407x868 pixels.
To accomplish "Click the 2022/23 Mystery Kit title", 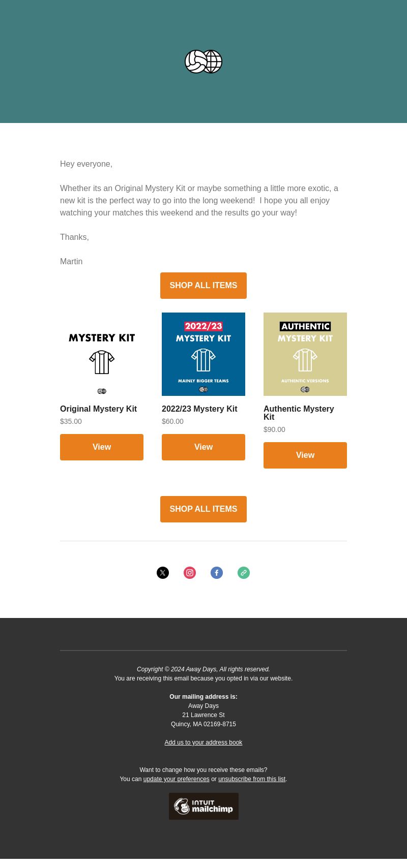I will click(x=199, y=409).
